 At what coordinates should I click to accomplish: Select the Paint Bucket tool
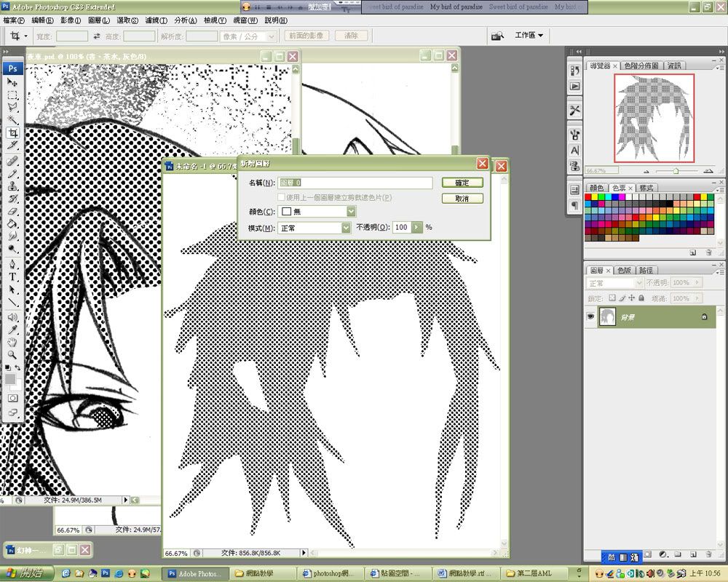[12, 223]
